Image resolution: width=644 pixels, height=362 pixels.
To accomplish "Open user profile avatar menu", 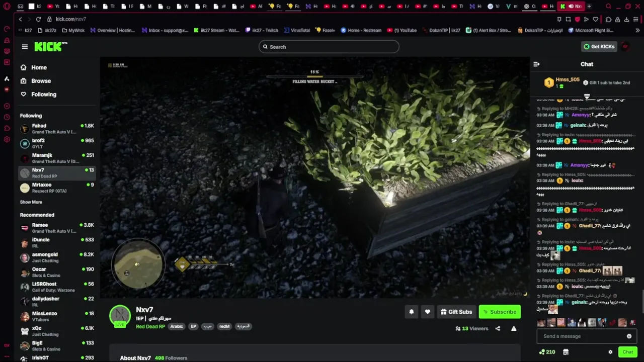I will click(625, 47).
